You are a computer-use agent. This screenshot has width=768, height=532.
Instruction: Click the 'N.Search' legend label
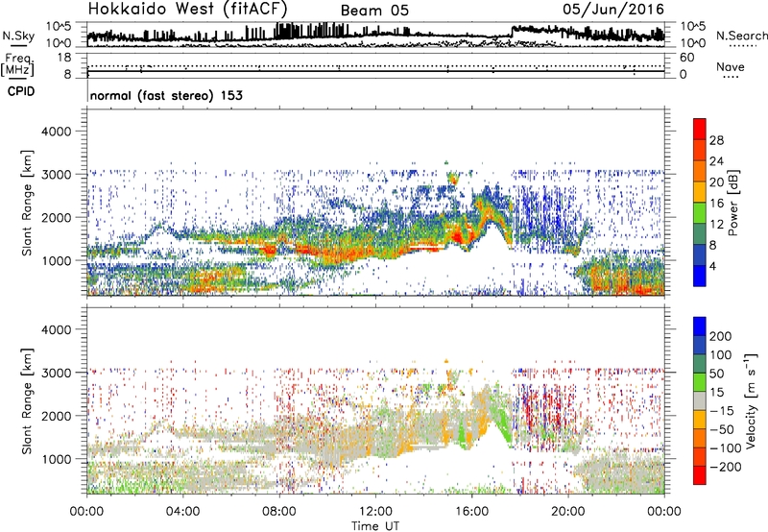[741, 36]
